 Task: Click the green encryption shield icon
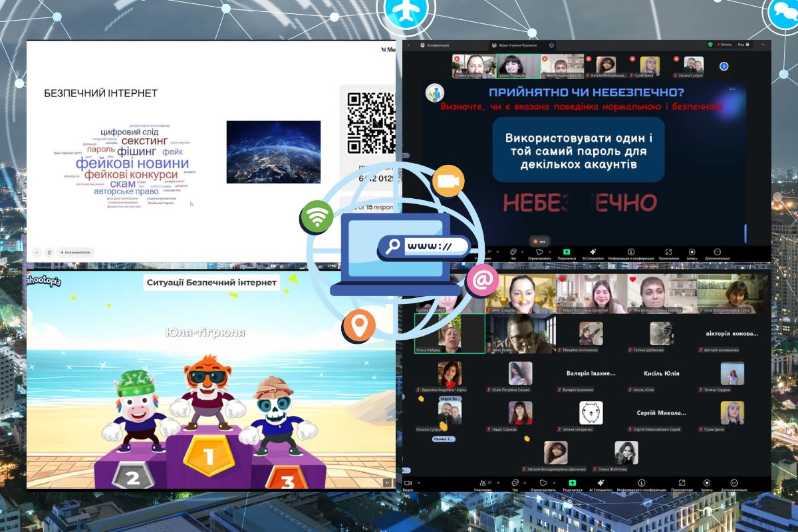(x=710, y=45)
